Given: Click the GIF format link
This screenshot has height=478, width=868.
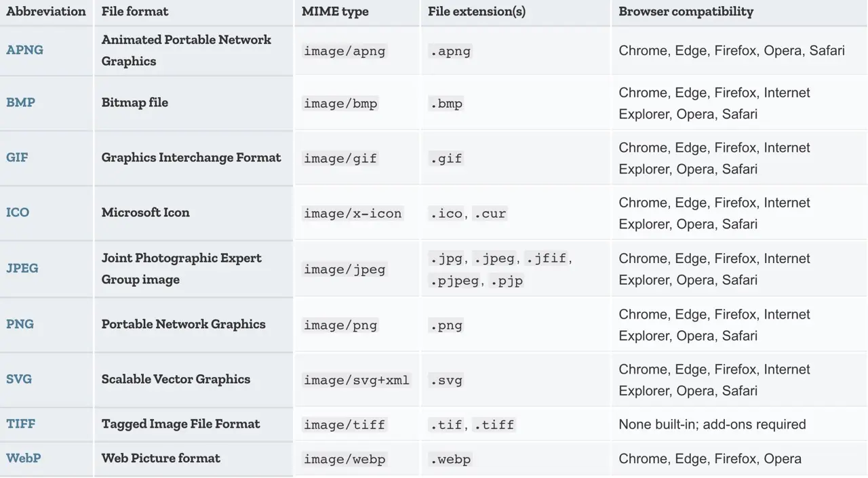Looking at the screenshot, I should pyautogui.click(x=17, y=157).
